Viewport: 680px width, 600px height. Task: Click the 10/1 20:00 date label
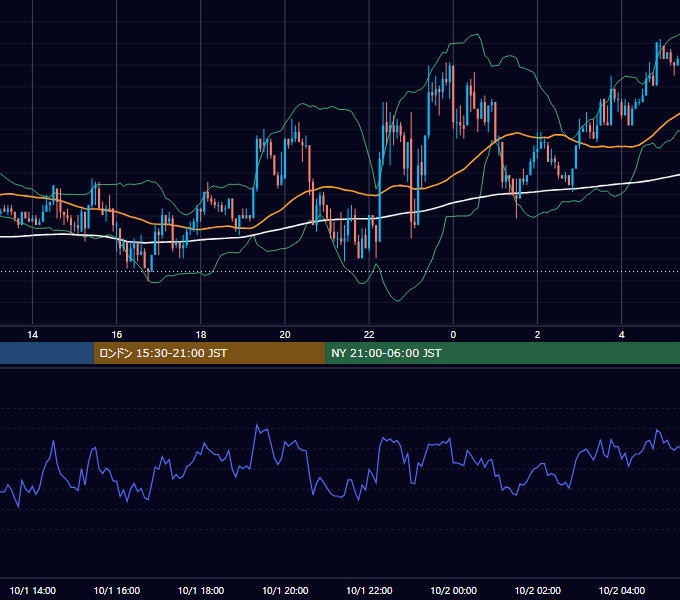pos(285,590)
